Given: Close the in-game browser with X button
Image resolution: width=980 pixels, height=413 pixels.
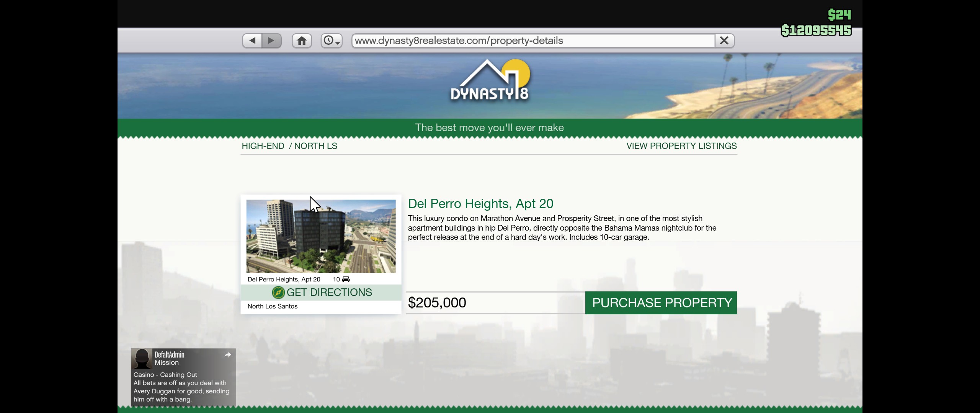Looking at the screenshot, I should (x=724, y=41).
